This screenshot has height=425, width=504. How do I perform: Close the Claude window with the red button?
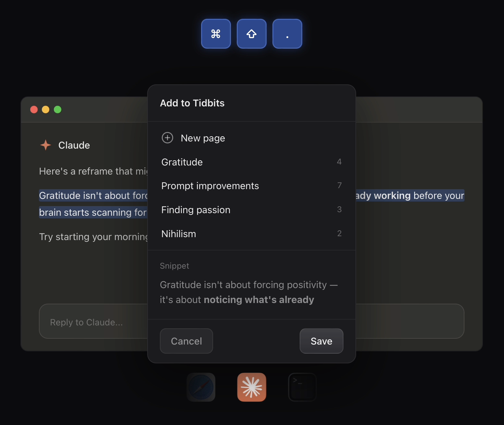tap(34, 110)
